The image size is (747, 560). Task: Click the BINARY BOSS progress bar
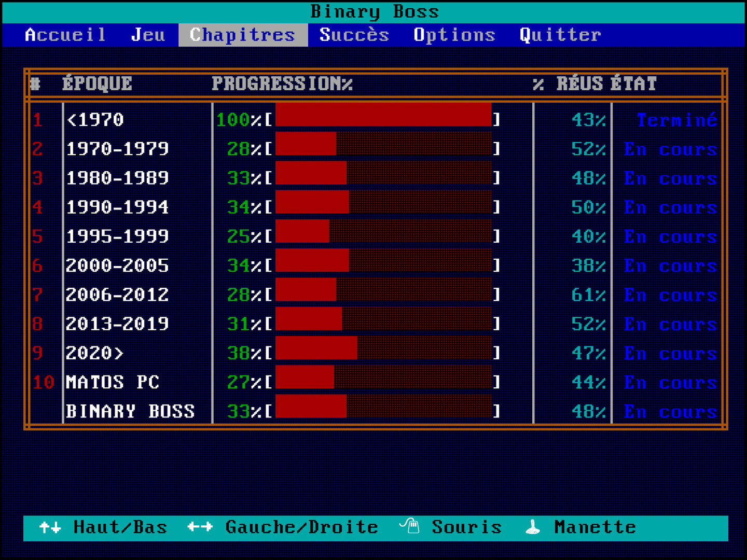click(383, 411)
